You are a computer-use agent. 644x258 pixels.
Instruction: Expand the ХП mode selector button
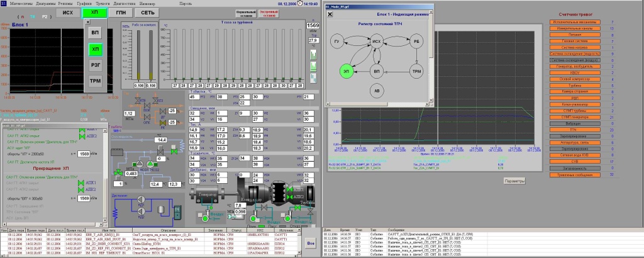[x=94, y=12]
